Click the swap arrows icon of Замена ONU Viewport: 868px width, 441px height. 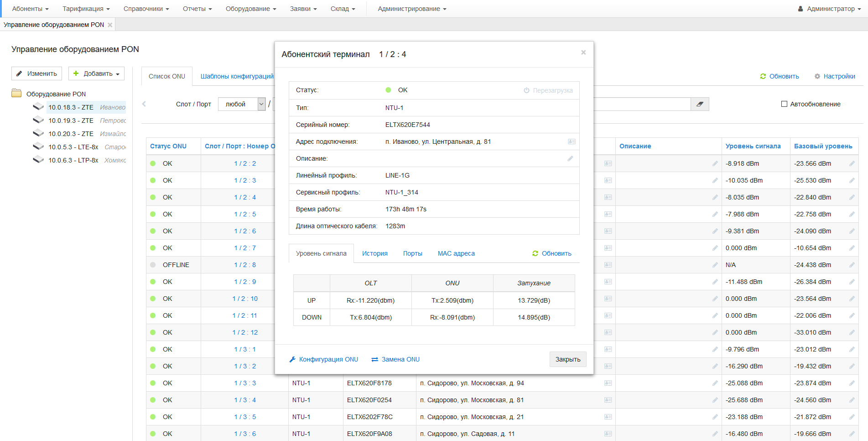(375, 359)
